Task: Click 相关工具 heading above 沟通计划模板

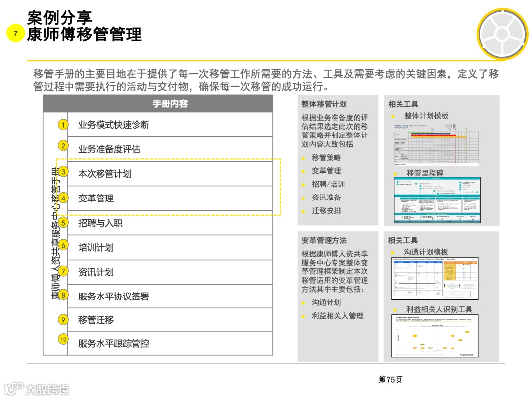Action: click(403, 240)
